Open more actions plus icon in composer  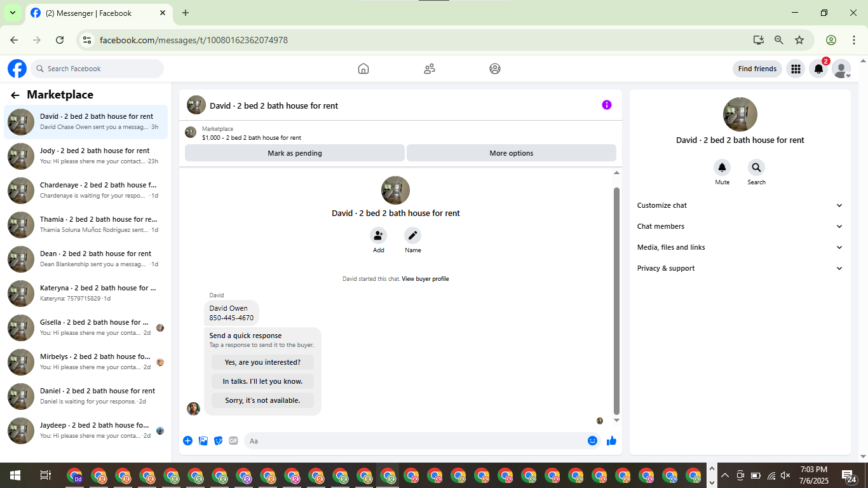coord(187,441)
